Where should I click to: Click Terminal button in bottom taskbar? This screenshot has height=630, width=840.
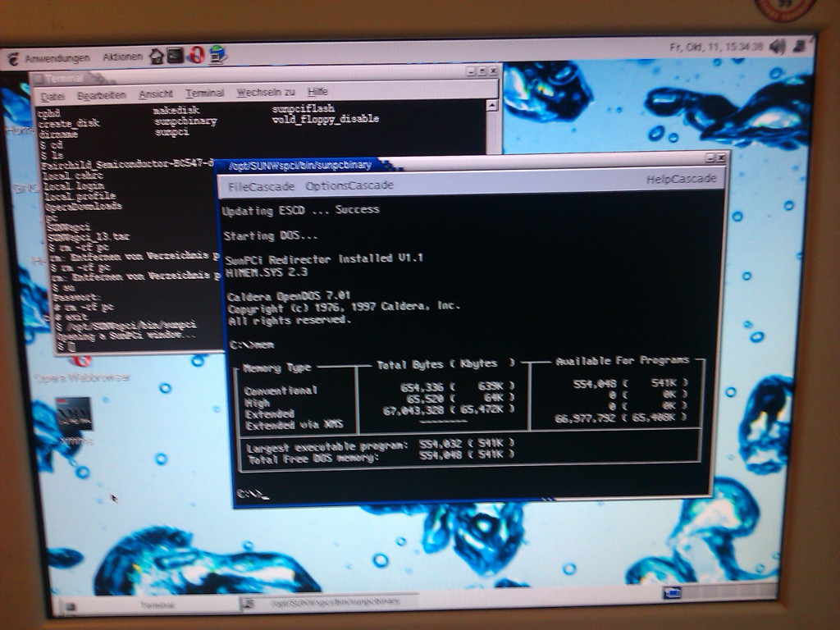pos(150,605)
